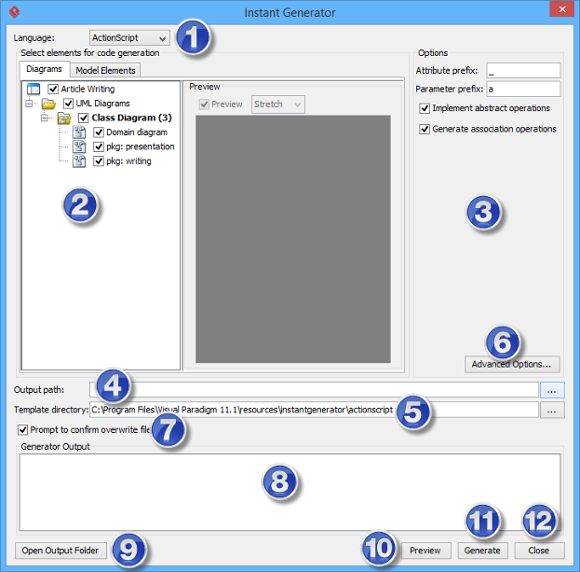
Task: Click the Preview button at the bottom
Action: (x=426, y=551)
